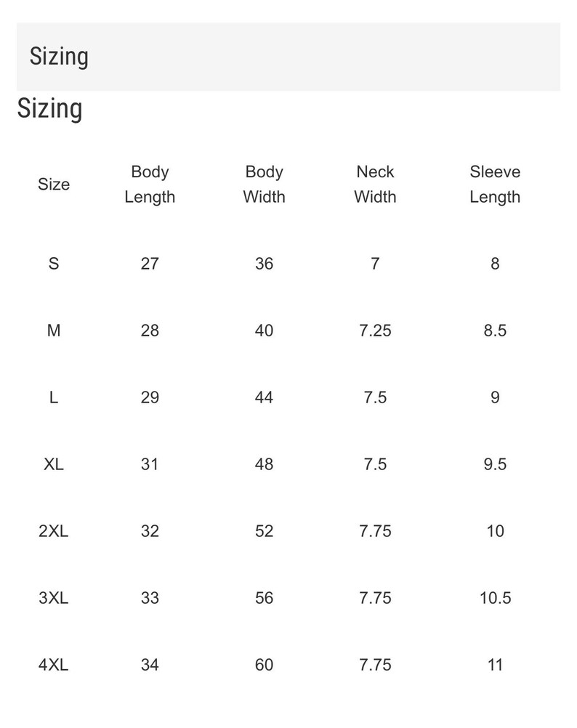Click the Neck Width column header

(375, 185)
